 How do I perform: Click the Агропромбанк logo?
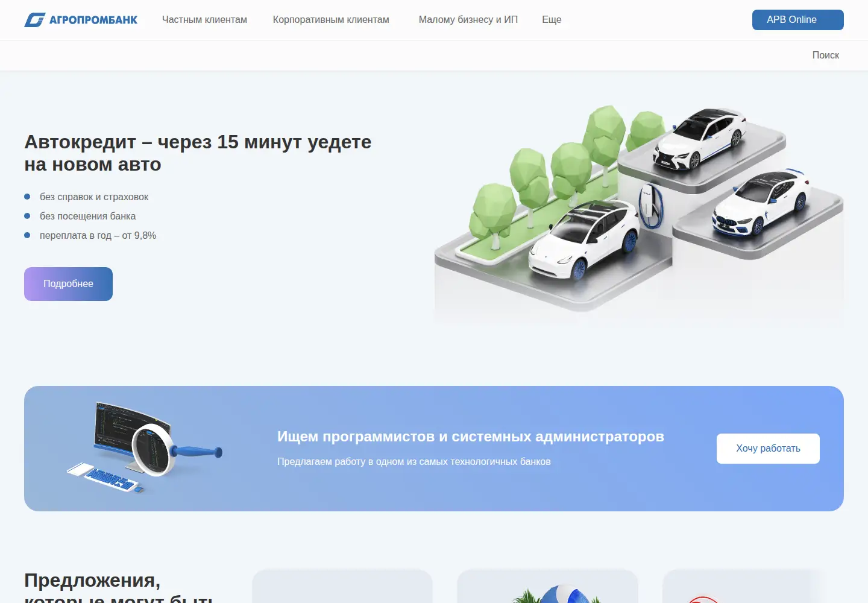click(81, 20)
